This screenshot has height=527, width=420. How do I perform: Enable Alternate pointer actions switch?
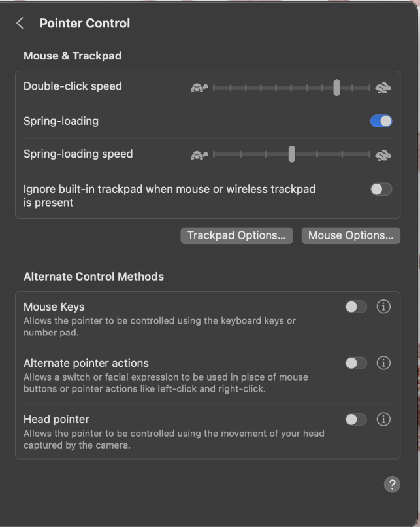[356, 363]
